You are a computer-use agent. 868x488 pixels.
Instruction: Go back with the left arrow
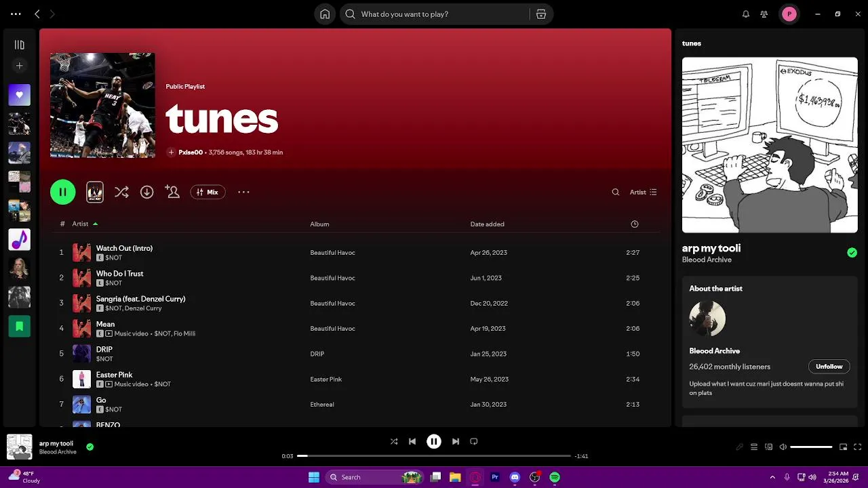coord(37,14)
